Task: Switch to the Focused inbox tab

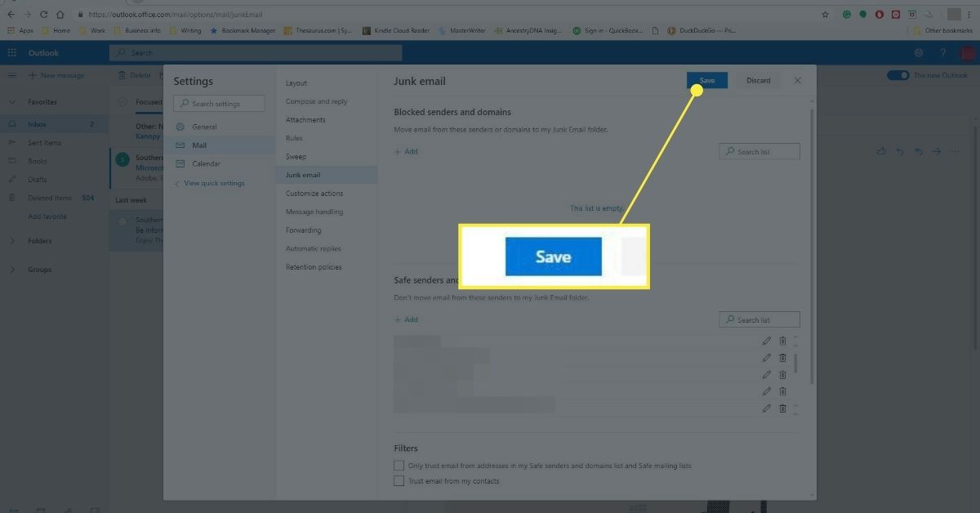Action: tap(149, 102)
